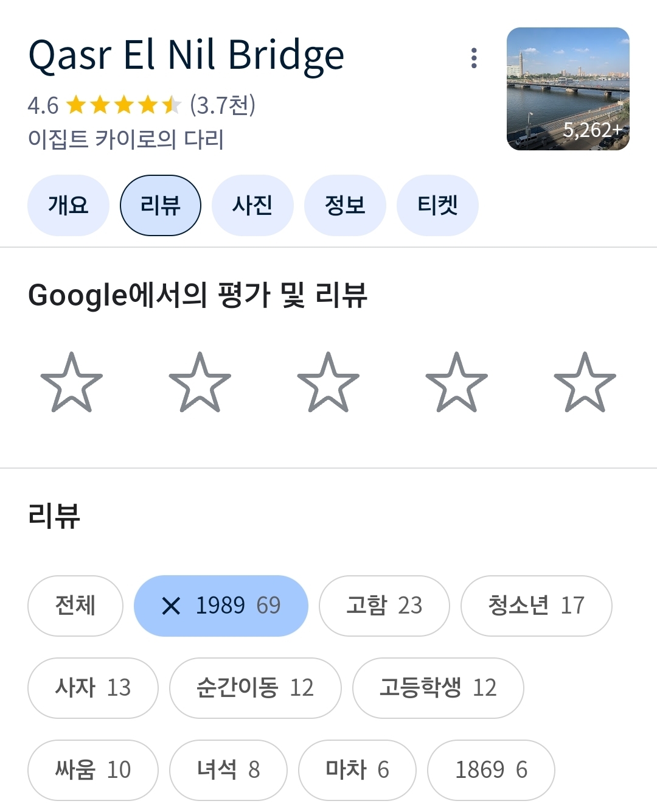Filter reviews by 고함 23
657x812 pixels.
(x=384, y=606)
